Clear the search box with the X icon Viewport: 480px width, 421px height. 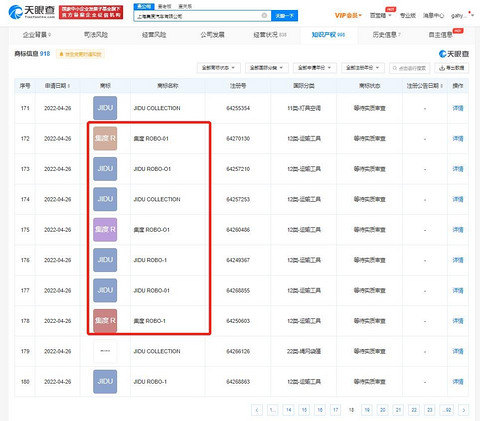point(264,16)
